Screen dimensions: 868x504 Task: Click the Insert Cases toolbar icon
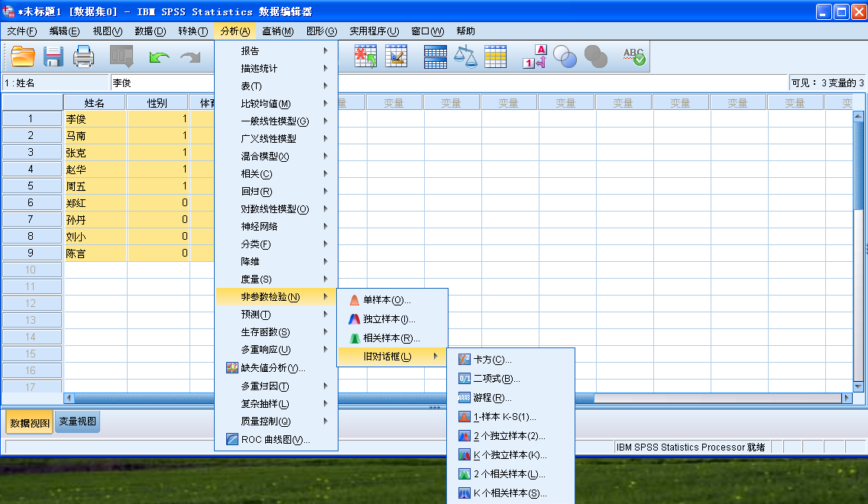click(365, 57)
